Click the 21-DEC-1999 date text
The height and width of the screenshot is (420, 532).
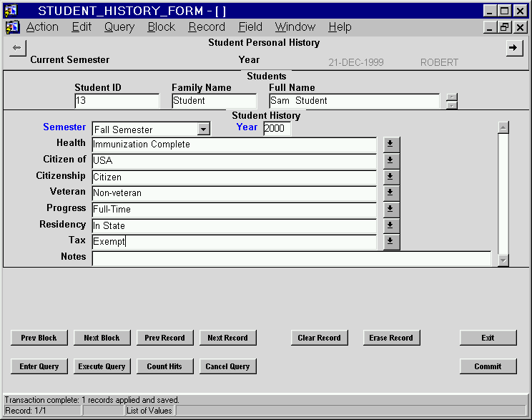(x=356, y=62)
